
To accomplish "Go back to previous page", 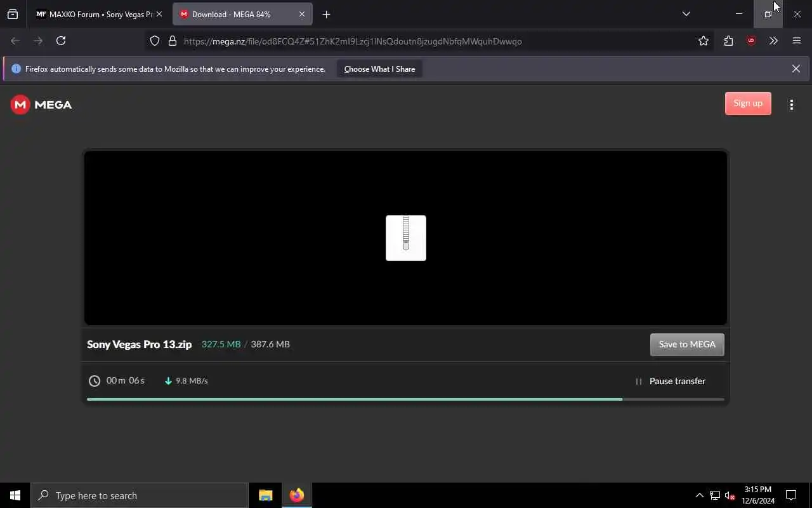I will point(15,41).
